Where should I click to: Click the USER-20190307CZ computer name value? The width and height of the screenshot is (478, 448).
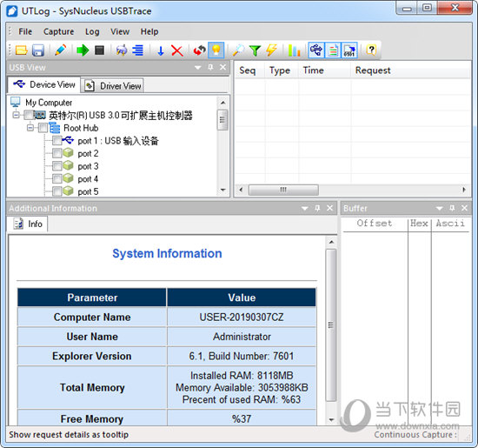point(242,318)
